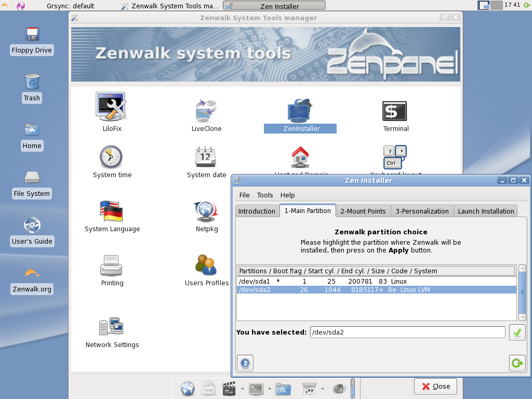Click the green check Apply button
This screenshot has height=399, width=532.
click(x=517, y=332)
